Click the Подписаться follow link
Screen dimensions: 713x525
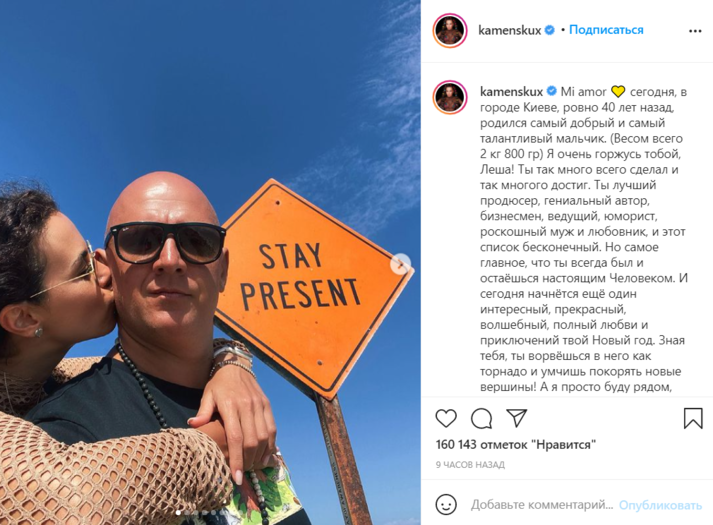(x=606, y=30)
